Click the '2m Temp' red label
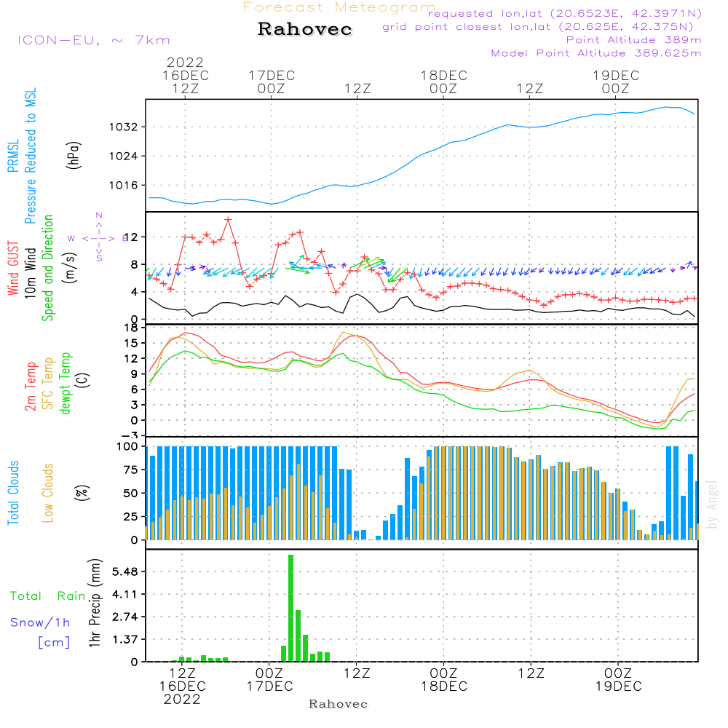 (x=30, y=387)
